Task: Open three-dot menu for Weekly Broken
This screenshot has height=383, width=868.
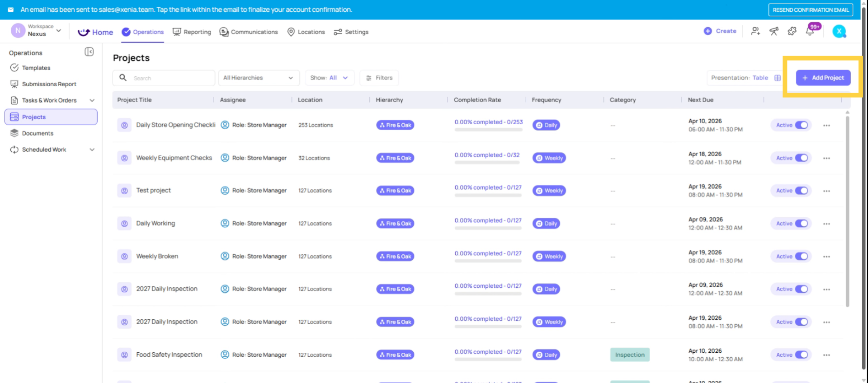Action: (826, 257)
